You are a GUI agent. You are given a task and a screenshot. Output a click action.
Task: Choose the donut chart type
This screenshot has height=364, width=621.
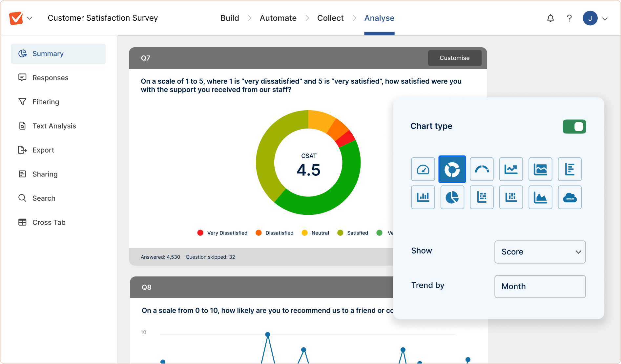point(452,169)
